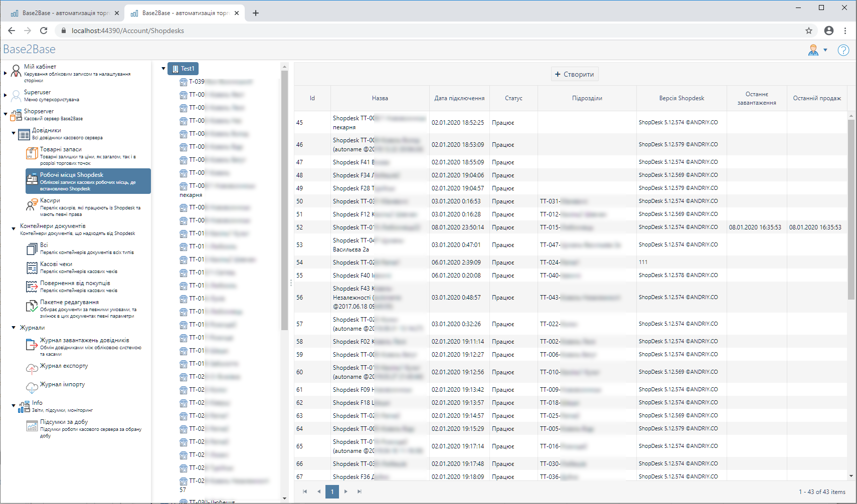Sort table by Версія Shopdesk column
This screenshot has height=504, width=857.
coord(681,98)
